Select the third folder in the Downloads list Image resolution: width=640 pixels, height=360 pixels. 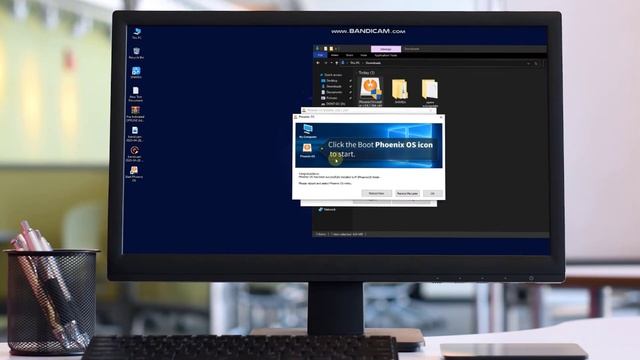pyautogui.click(x=429, y=93)
